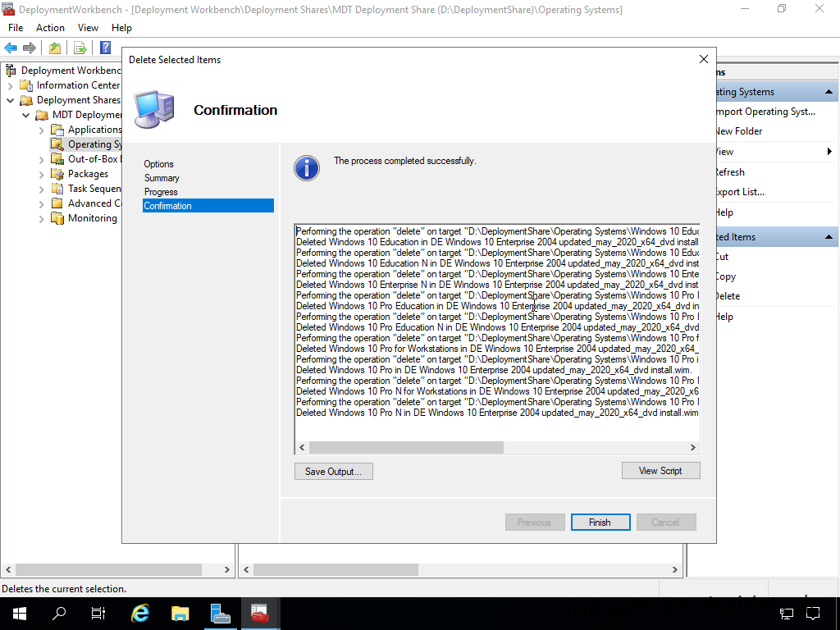Select the Progress wizard step
Image resolution: width=840 pixels, height=630 pixels.
tap(161, 192)
